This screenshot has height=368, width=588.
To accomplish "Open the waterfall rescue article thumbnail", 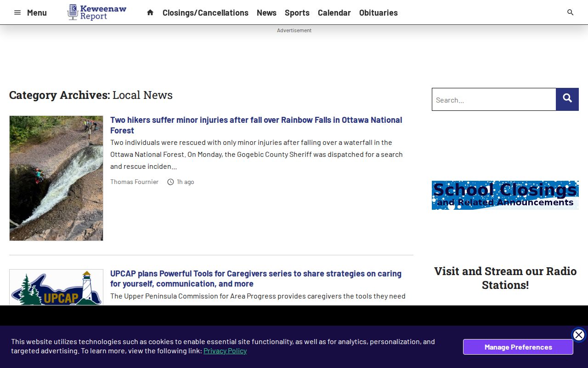I will [56, 178].
